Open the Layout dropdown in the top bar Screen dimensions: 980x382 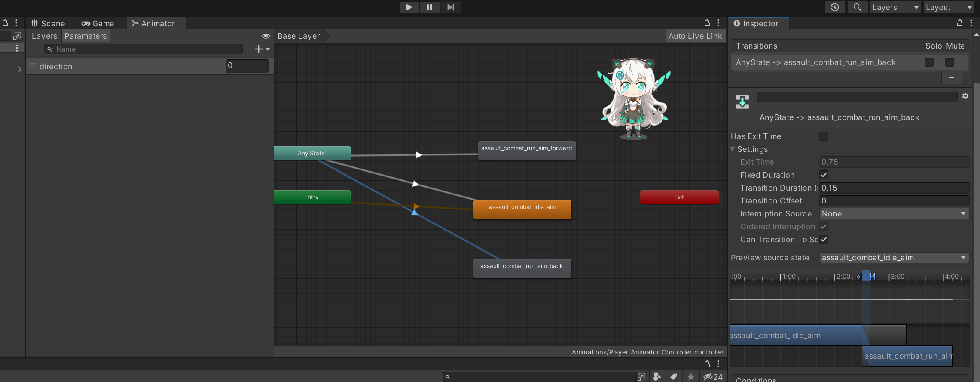tap(949, 7)
